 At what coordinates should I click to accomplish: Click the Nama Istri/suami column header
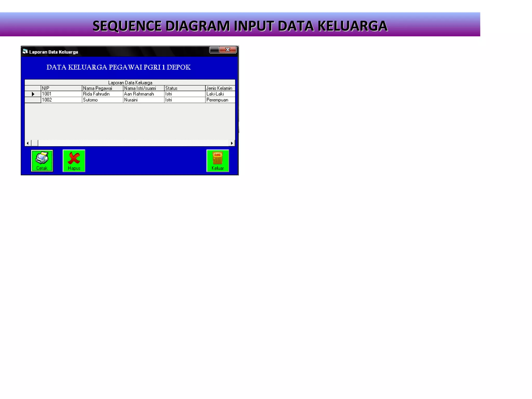point(144,88)
